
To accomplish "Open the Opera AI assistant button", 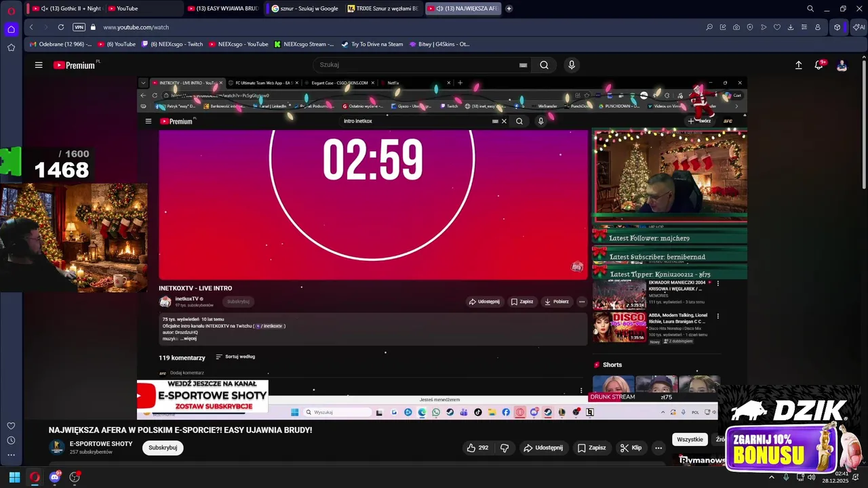I will 859,27.
